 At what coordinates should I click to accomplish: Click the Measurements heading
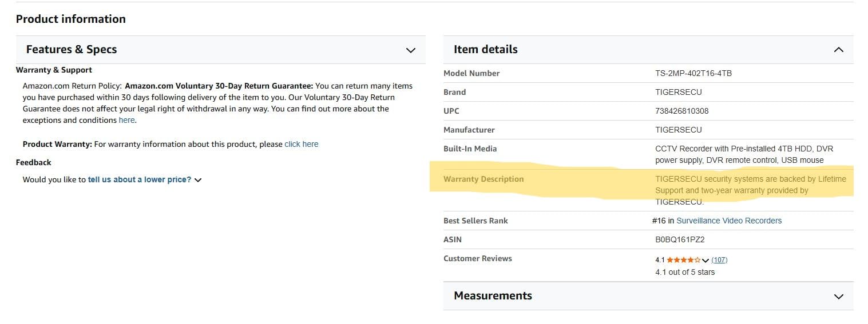pyautogui.click(x=493, y=296)
